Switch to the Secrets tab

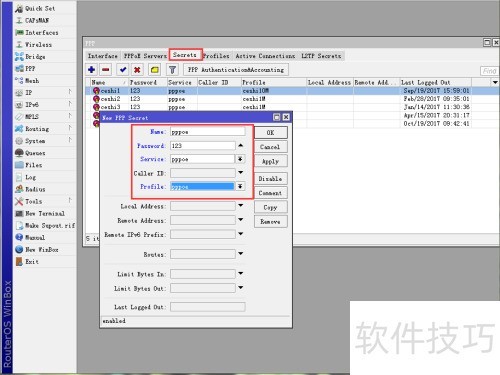click(185, 55)
